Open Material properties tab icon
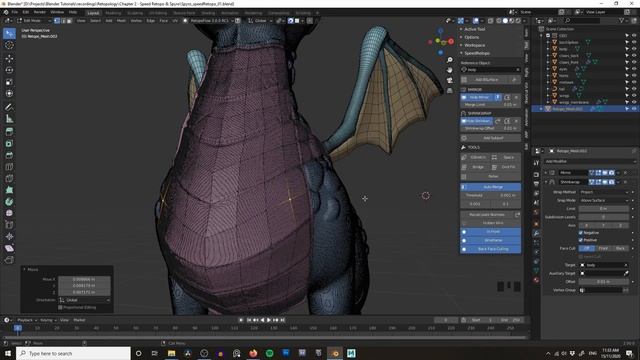Image resolution: width=640 pixels, height=360 pixels. 536,280
